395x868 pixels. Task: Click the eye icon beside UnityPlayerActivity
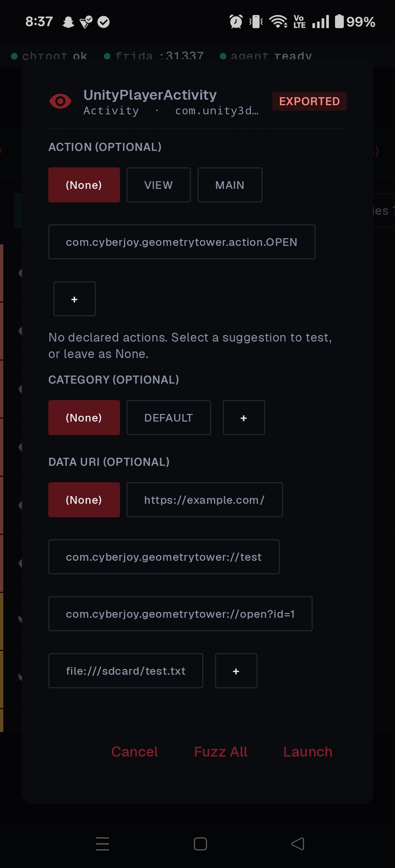click(61, 102)
